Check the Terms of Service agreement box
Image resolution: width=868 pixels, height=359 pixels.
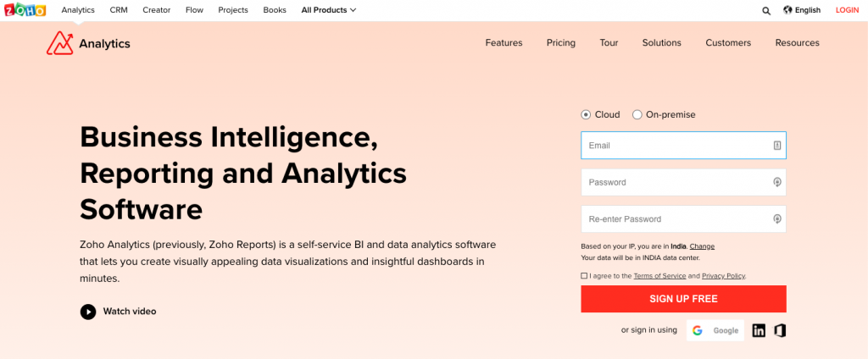[x=584, y=275]
